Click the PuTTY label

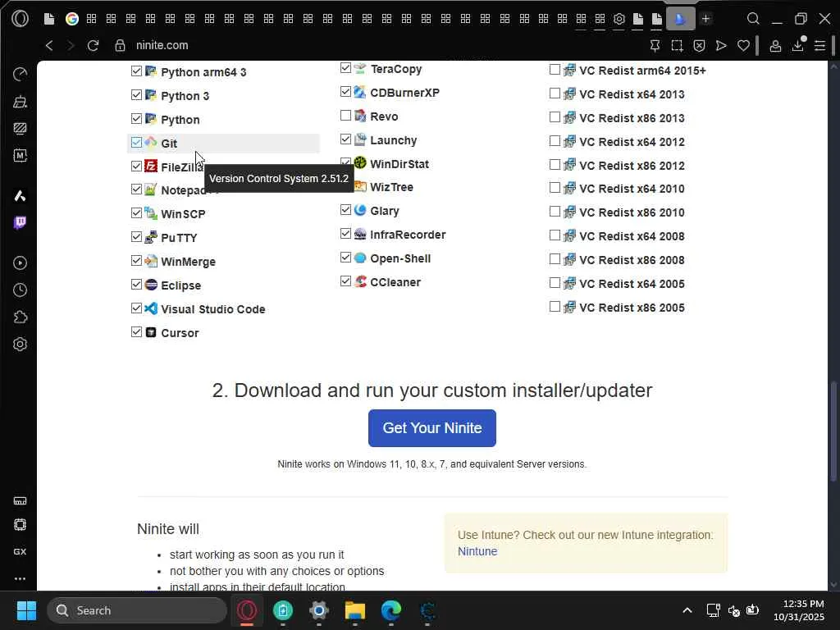click(179, 238)
